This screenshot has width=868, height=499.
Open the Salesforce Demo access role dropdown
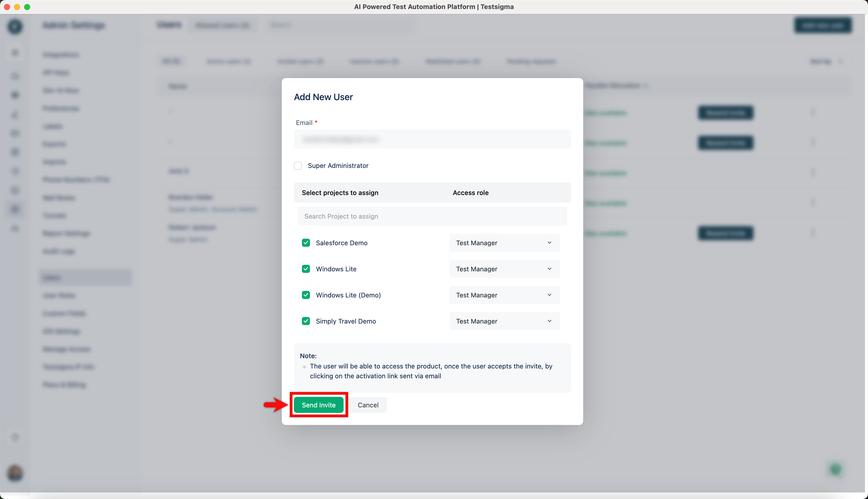(x=504, y=243)
